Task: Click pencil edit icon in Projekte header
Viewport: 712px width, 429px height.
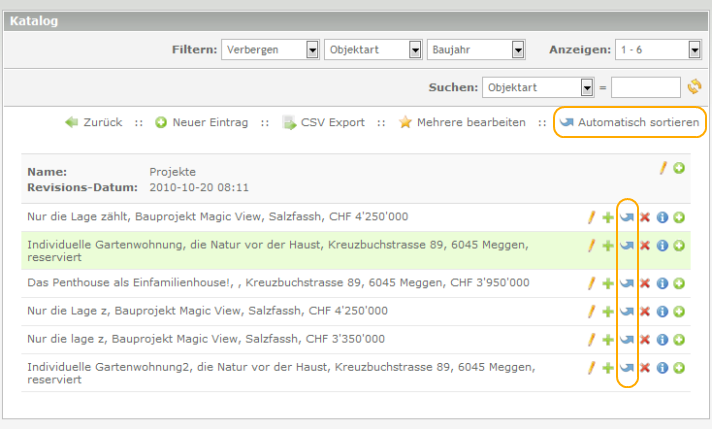Action: click(x=662, y=168)
